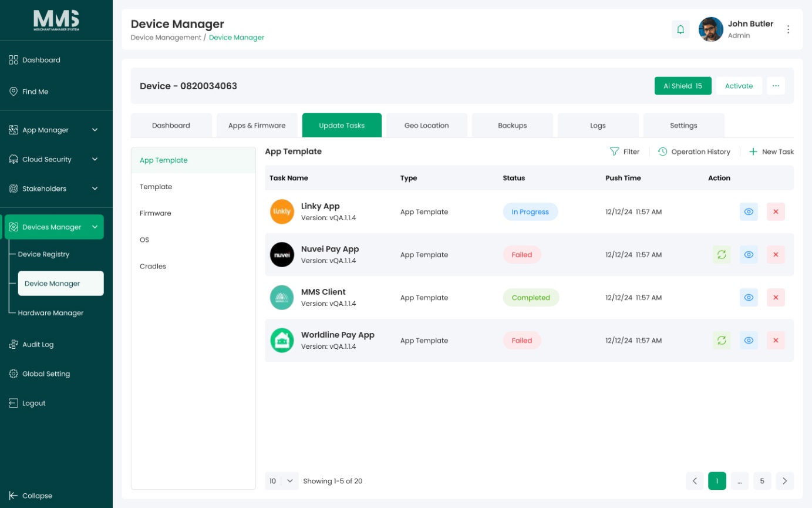Screen dimensions: 812x508
Task: Open John Butler's three-dot user menu
Action: coord(789,29)
